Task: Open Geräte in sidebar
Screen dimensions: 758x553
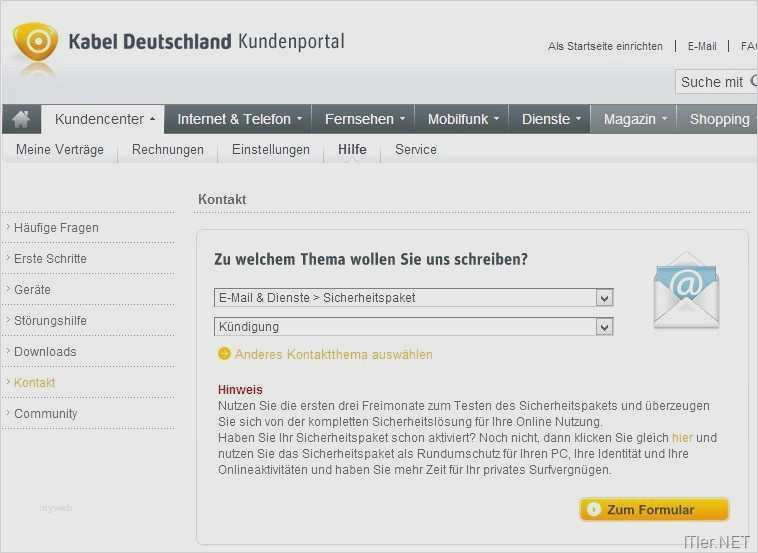Action: [32, 290]
